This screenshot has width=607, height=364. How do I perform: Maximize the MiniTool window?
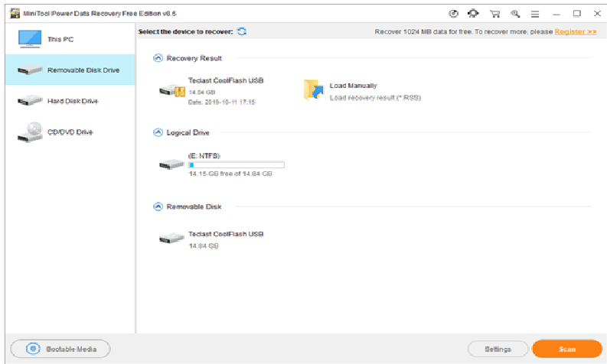coord(577,14)
